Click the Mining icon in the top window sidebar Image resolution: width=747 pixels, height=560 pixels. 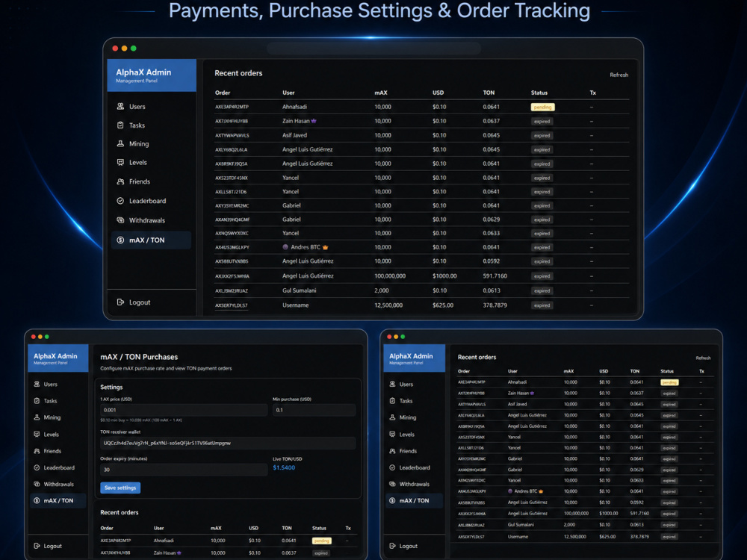pyautogui.click(x=120, y=143)
